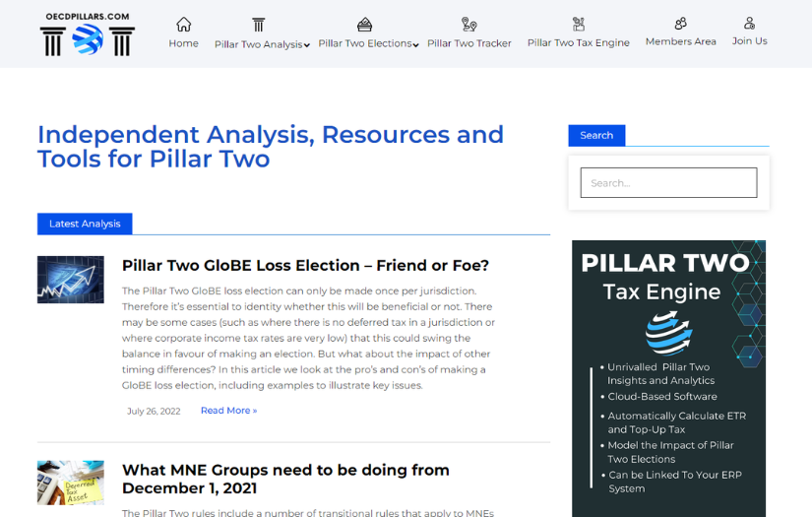Focus the Search input field
This screenshot has height=517, width=812.
(x=668, y=182)
